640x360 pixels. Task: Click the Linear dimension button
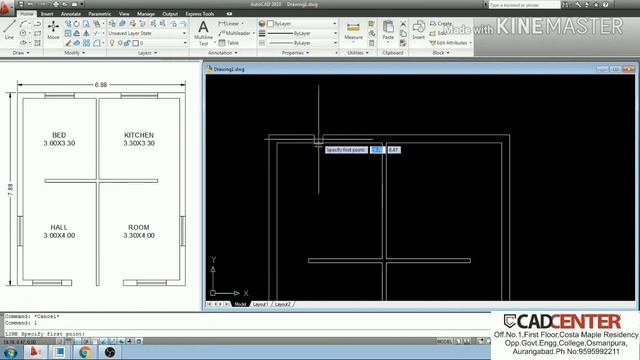coord(231,24)
